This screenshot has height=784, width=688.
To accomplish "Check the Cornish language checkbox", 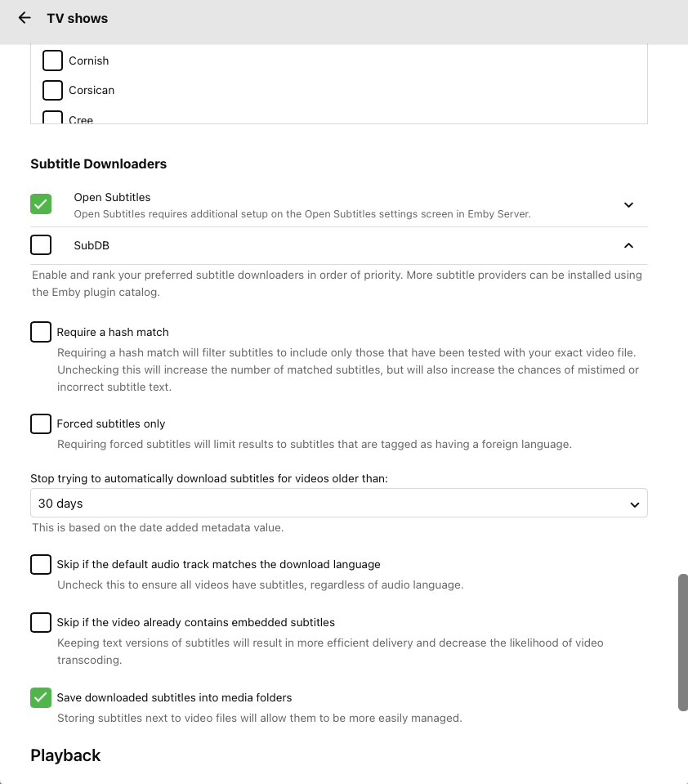I will 52,60.
